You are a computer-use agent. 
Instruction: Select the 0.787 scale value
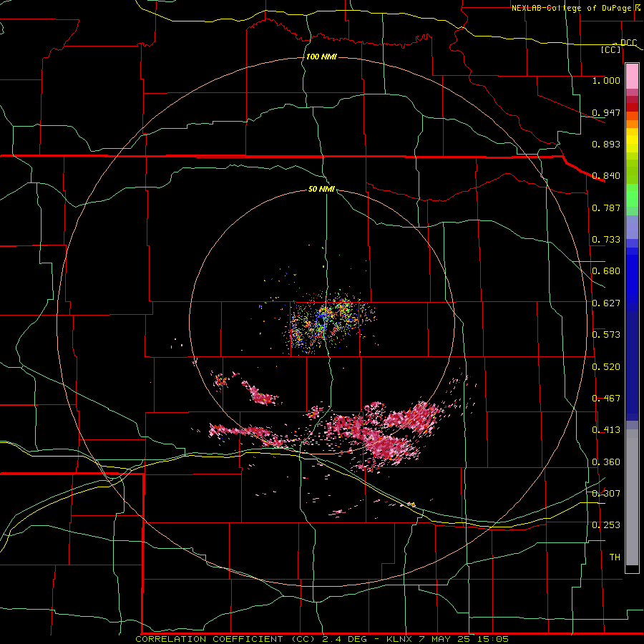606,208
